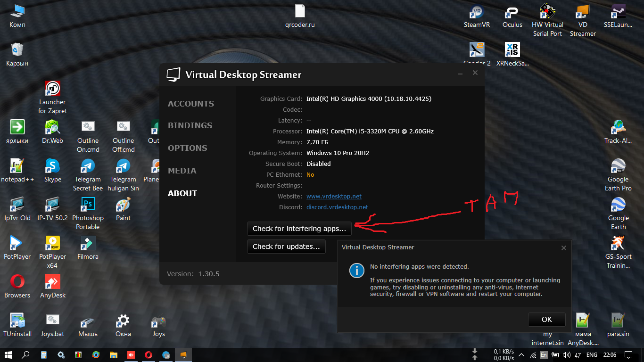Viewport: 644px width, 362px height.
Task: Open the Skype desktop shortcut
Action: tap(53, 167)
